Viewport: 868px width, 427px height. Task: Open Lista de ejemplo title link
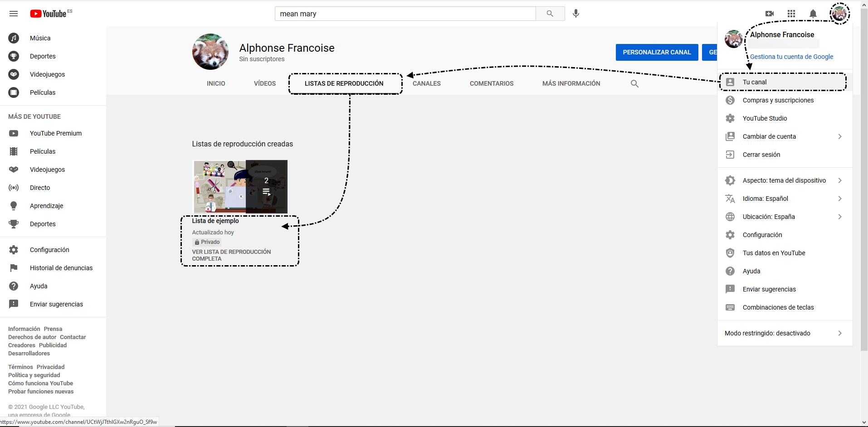click(x=215, y=221)
